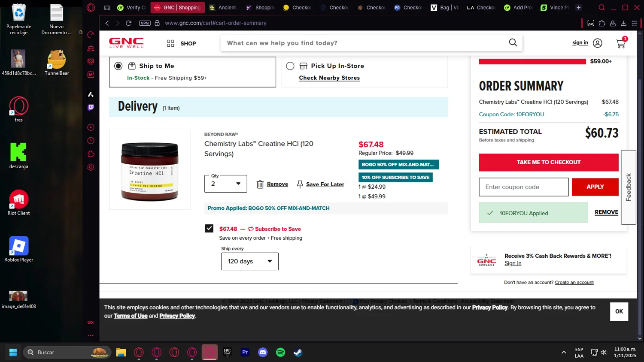Open File Explorer from taskbar

(x=121, y=352)
